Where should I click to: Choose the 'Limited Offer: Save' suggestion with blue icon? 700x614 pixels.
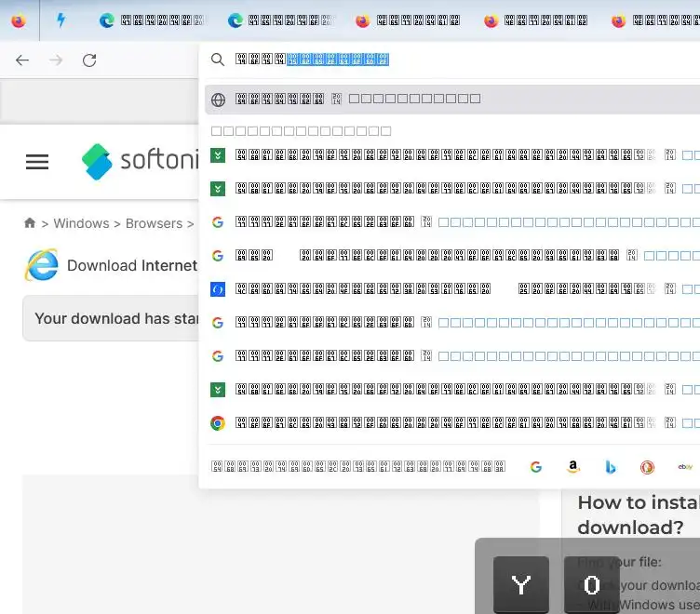coord(452,289)
